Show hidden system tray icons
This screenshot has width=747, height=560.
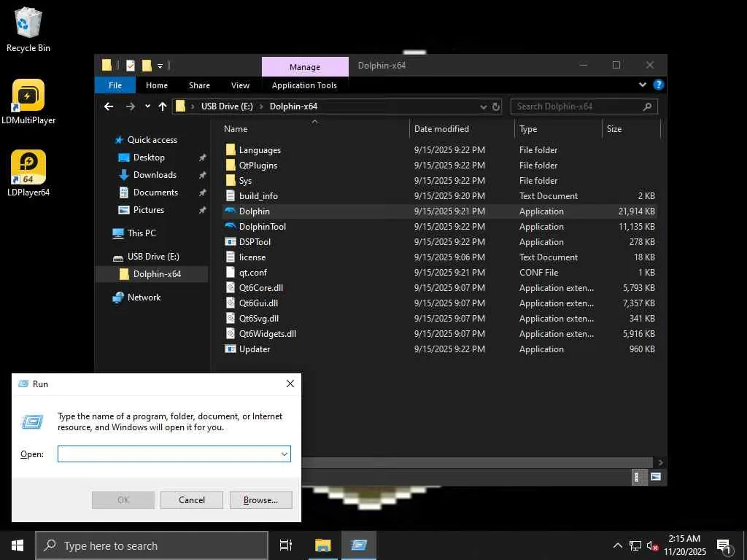click(617, 545)
